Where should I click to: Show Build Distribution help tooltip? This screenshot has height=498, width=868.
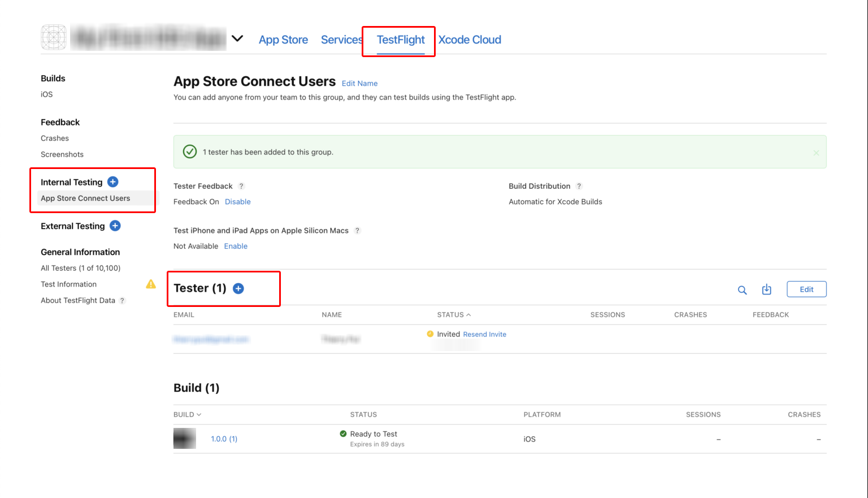[x=579, y=186]
